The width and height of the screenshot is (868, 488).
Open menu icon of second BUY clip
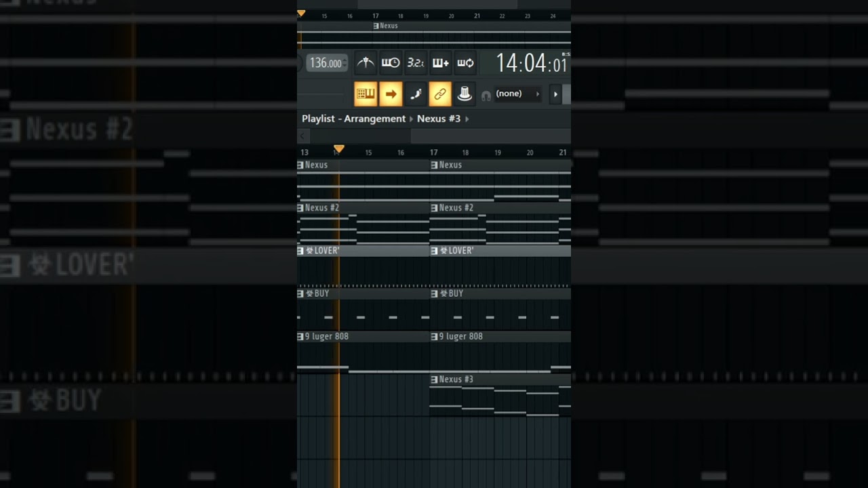pyautogui.click(x=435, y=293)
